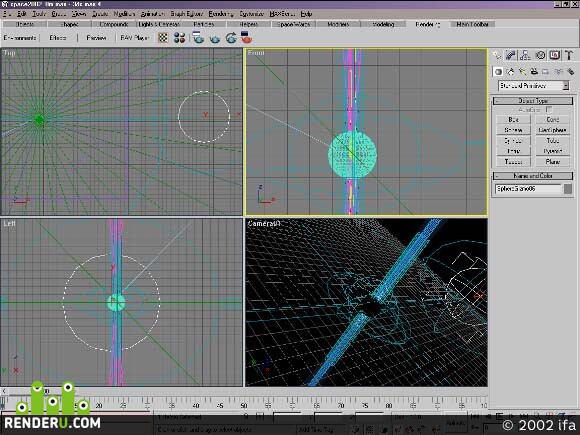Open the Utilities hammer panel tab
Screen dimensions: 580x435
[x=569, y=55]
